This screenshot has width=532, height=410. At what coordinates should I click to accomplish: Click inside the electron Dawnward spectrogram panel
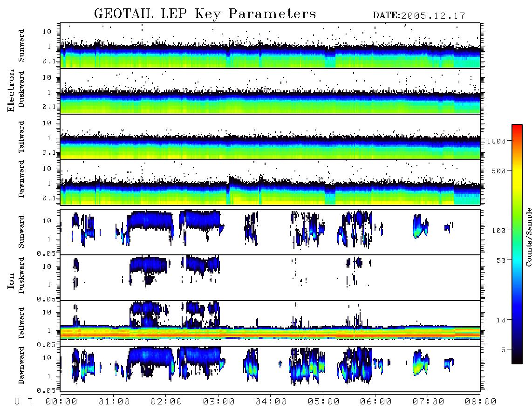point(270,182)
